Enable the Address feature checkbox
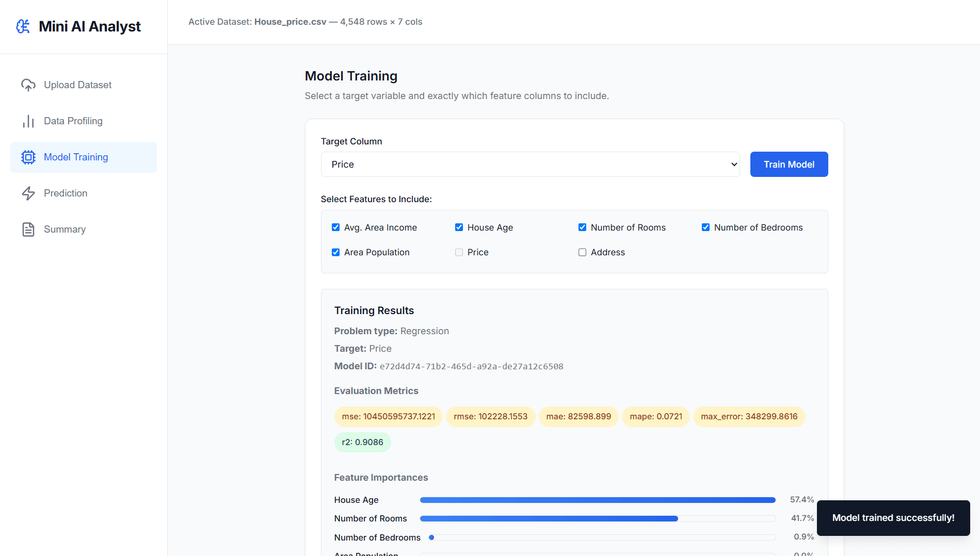Viewport: 980px width, 556px height. click(x=582, y=252)
